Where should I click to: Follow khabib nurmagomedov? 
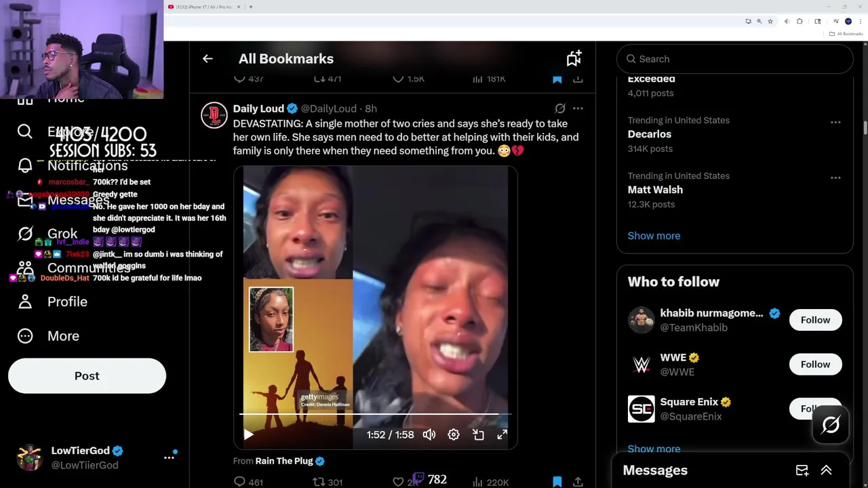point(815,320)
